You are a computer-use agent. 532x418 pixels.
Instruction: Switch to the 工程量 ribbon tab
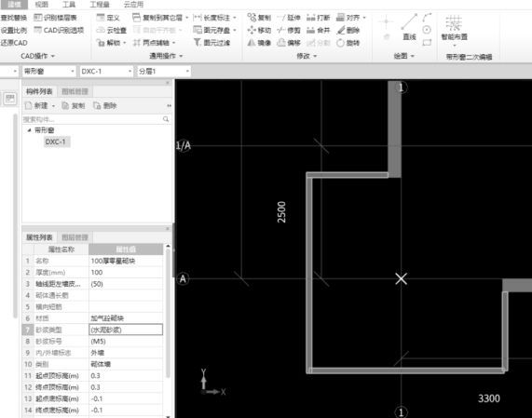[100, 5]
